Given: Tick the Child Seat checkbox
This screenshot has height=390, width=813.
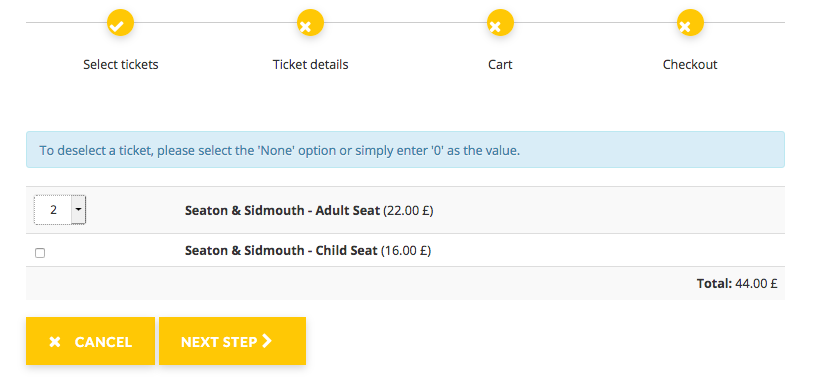Looking at the screenshot, I should (x=40, y=253).
